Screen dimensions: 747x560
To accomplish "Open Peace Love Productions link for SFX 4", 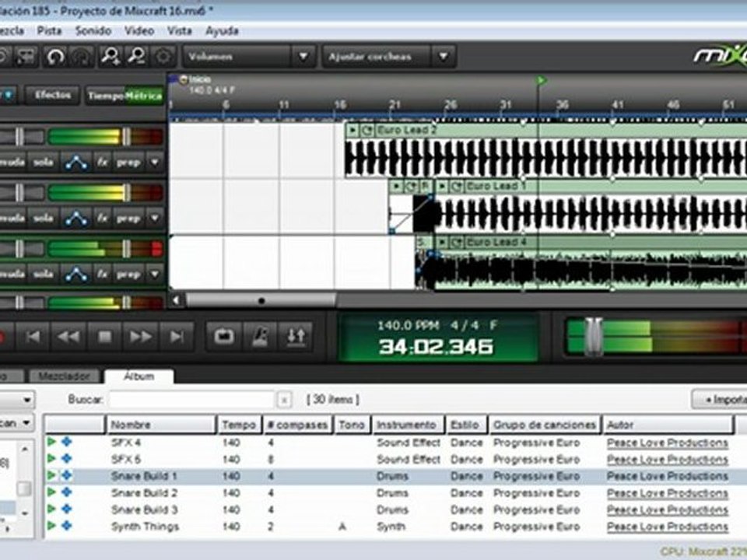I will coord(668,443).
